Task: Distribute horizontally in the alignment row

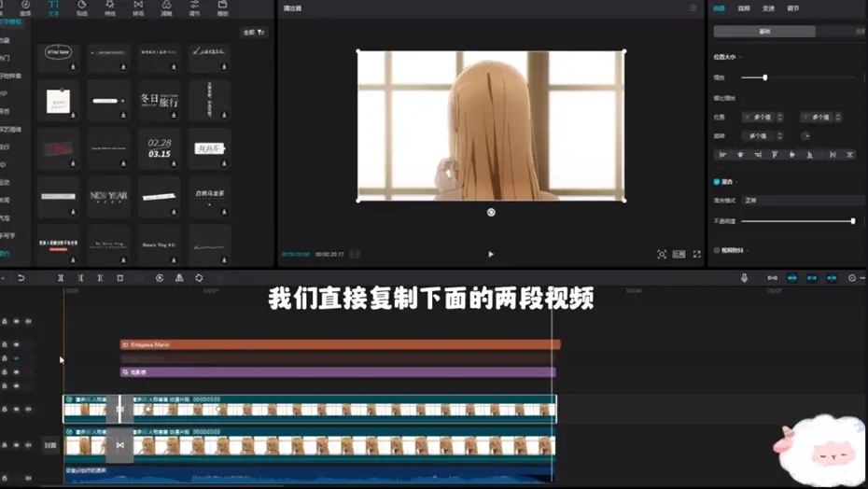Action: click(x=833, y=155)
